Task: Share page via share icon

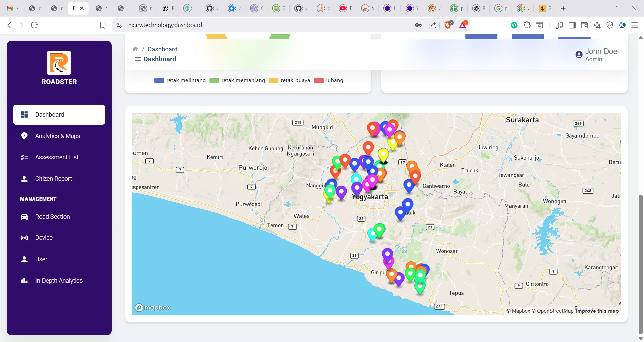Action: point(433,25)
